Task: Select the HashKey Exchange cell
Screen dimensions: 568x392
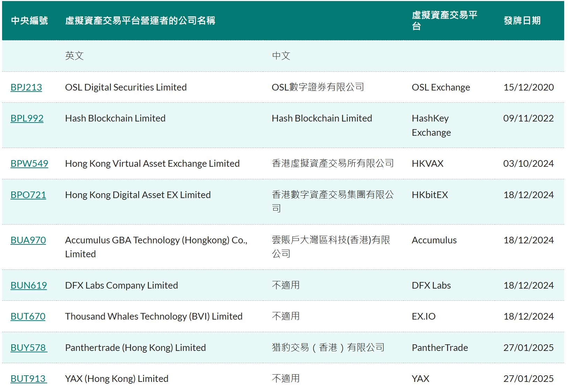Action: (x=431, y=125)
